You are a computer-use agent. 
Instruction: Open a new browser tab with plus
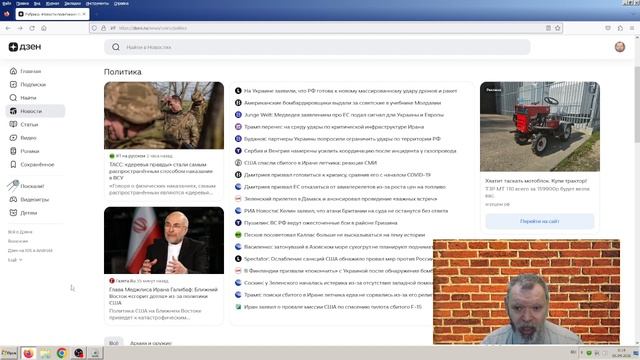(96, 14)
